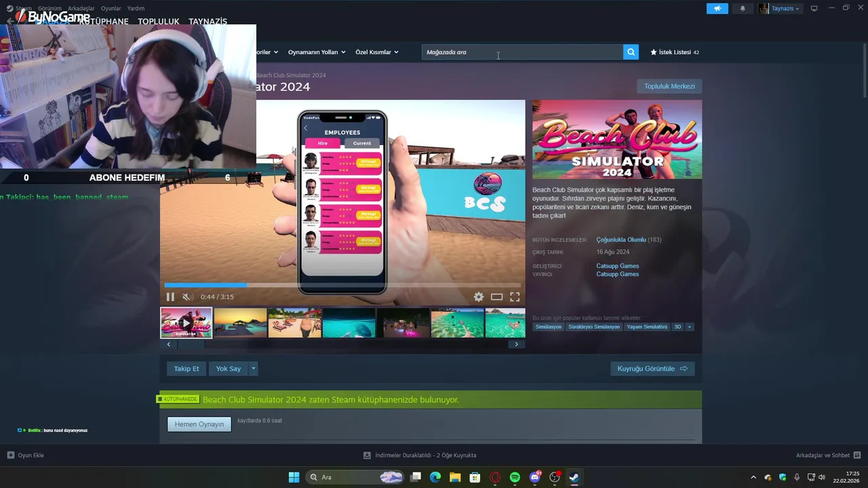
Task: Open the taskbar volume control
Action: point(822,477)
